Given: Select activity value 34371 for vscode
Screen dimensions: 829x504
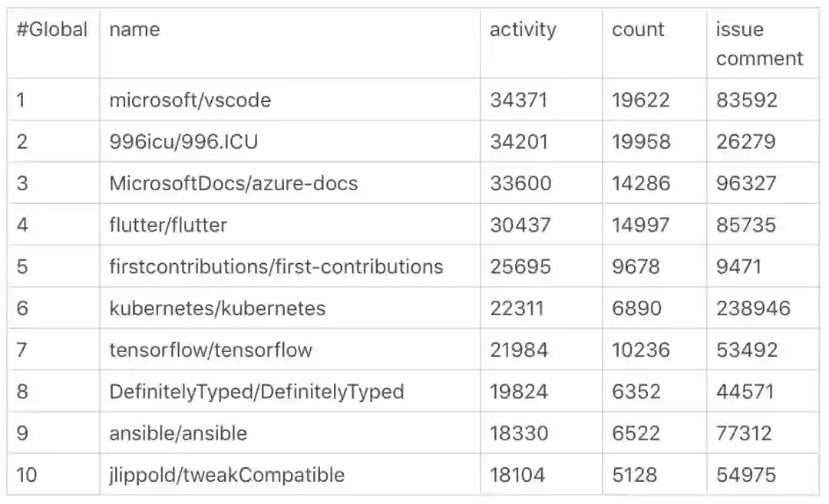Looking at the screenshot, I should 519,100.
